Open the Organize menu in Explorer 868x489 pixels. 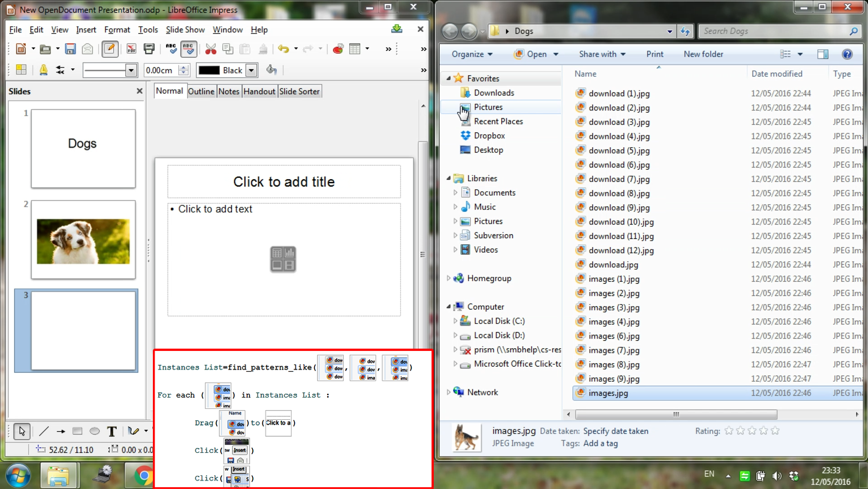point(472,54)
